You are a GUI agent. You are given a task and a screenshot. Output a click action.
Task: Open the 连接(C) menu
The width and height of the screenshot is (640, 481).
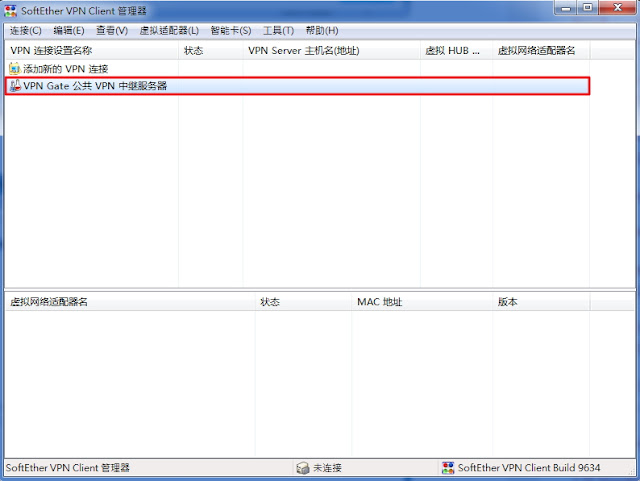pyautogui.click(x=26, y=31)
